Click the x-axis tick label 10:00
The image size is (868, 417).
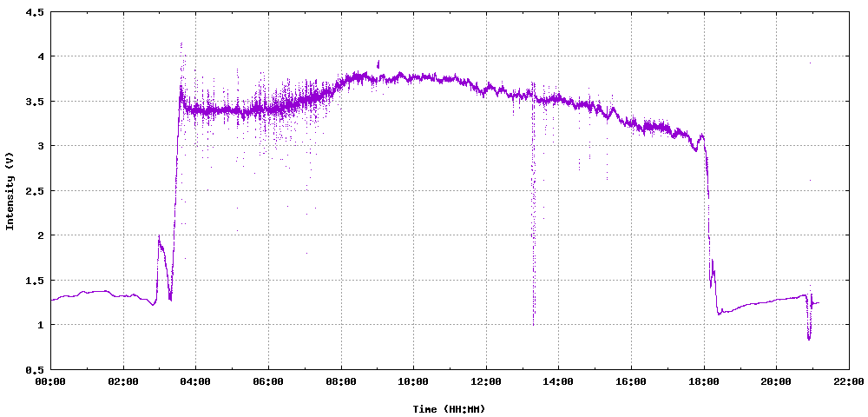413,381
